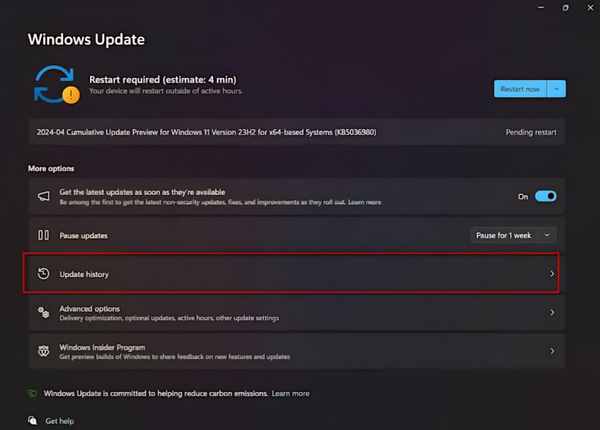Click the Advanced options gear icon
The height and width of the screenshot is (430, 600).
tap(43, 312)
